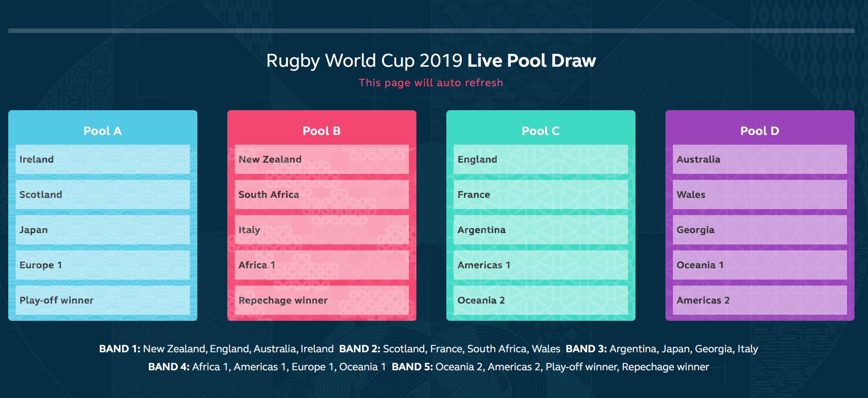
Task: Select the France entry in Pool C
Action: 541,195
